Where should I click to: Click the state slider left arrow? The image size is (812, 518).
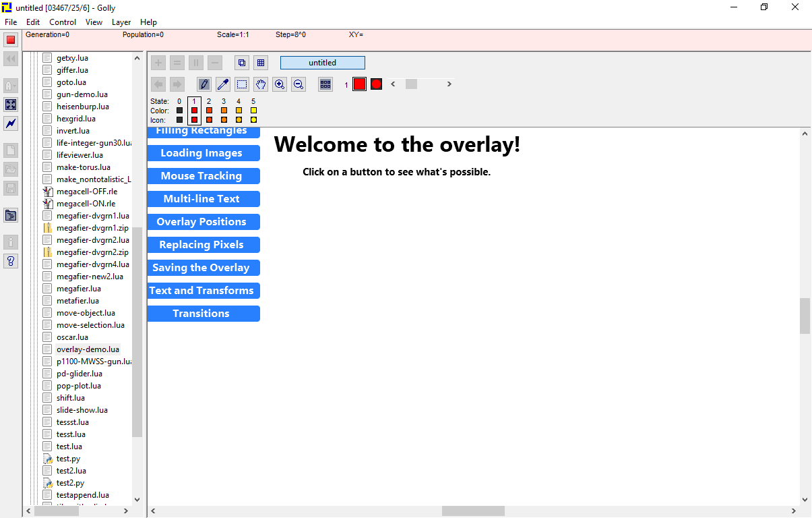tap(394, 84)
